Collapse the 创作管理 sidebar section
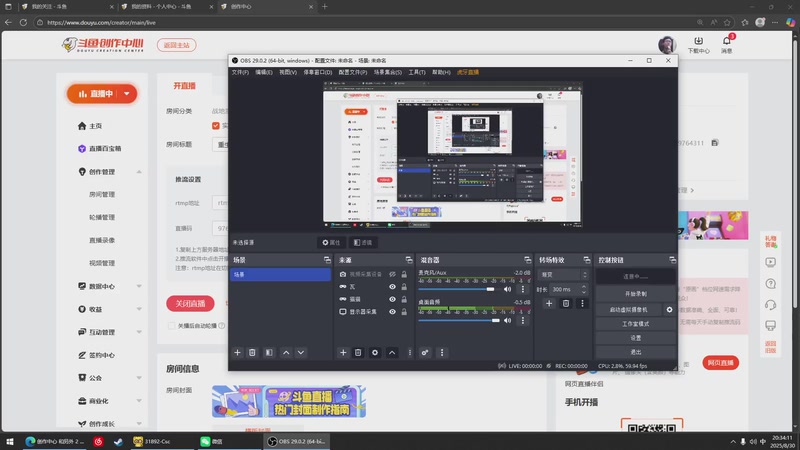The image size is (800, 450). [139, 172]
